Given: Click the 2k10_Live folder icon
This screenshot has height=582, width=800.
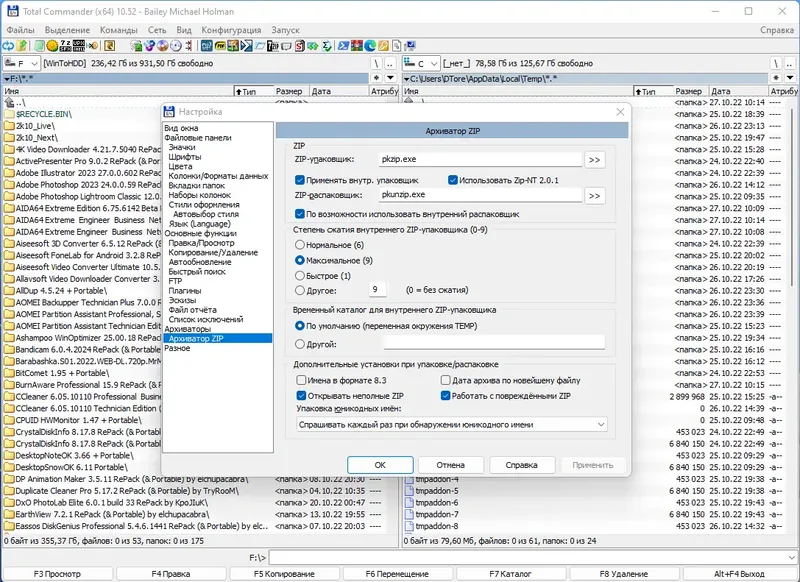Looking at the screenshot, I should (9, 125).
